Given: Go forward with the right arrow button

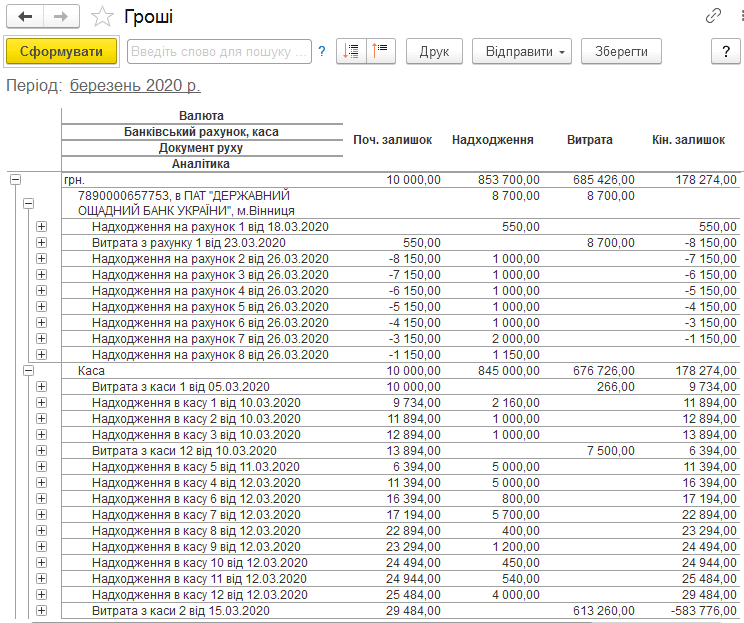Looking at the screenshot, I should point(61,17).
